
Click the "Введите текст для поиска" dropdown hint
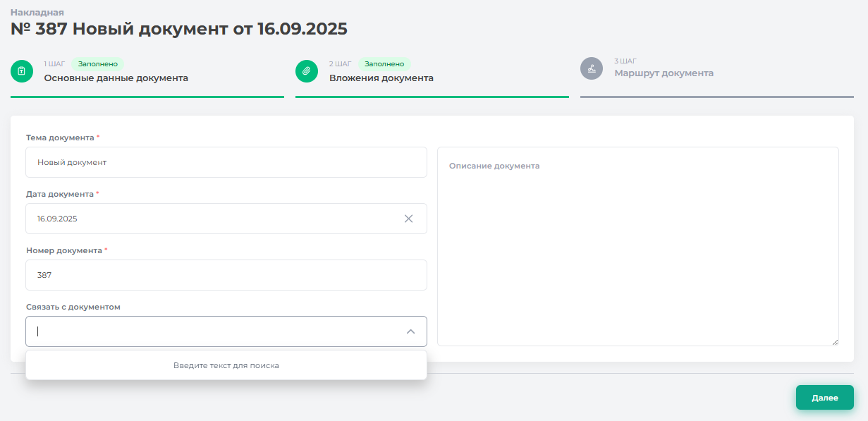point(226,365)
